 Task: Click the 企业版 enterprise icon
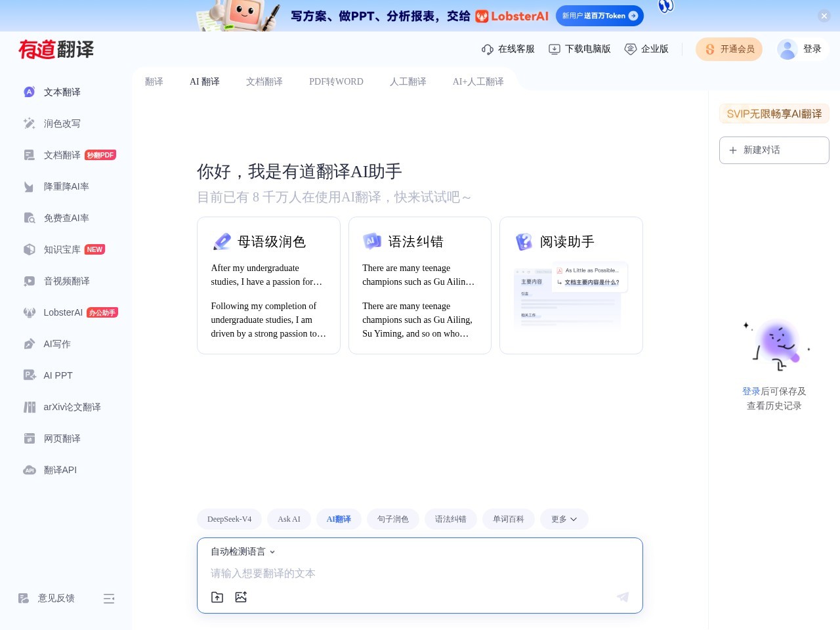point(631,49)
